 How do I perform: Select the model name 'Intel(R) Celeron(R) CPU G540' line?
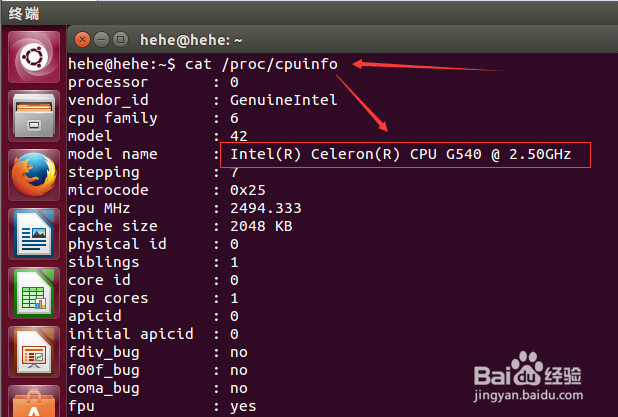(400, 154)
